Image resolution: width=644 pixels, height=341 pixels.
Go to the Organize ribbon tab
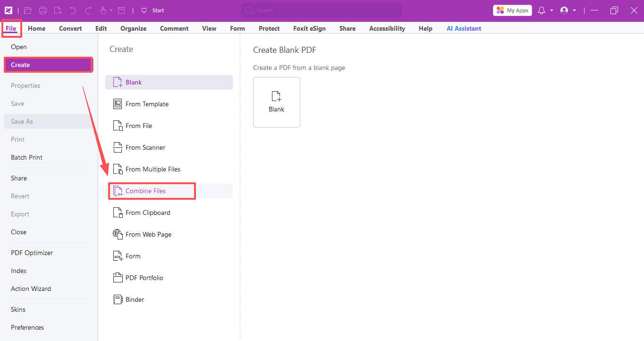134,28
